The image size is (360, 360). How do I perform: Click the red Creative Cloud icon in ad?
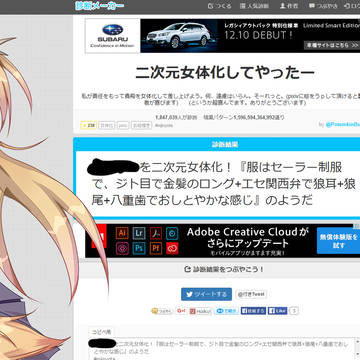[172, 248]
